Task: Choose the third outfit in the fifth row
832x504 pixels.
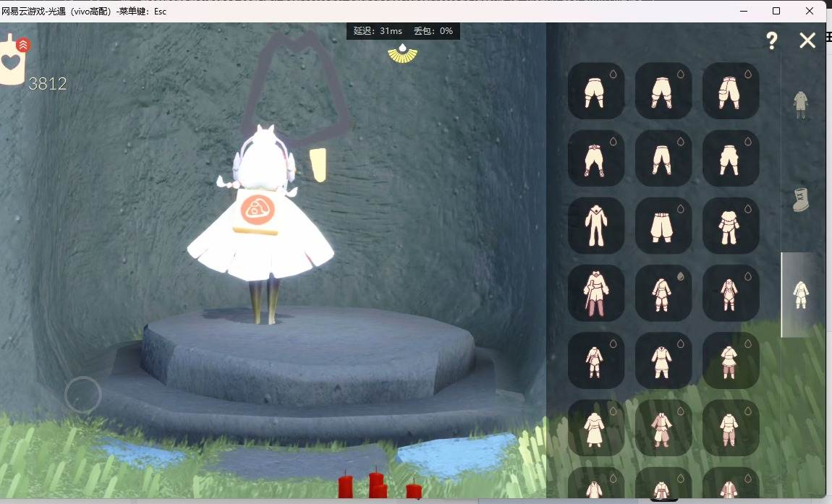Action: coord(731,360)
